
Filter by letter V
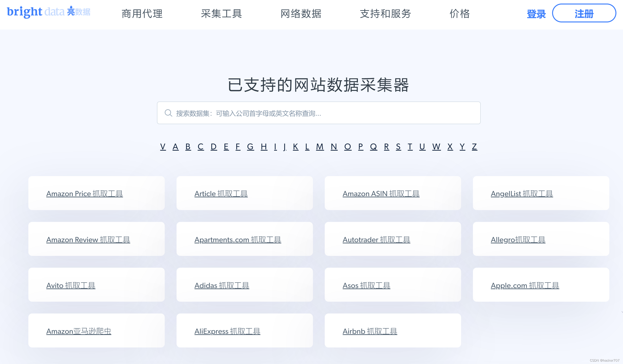163,147
